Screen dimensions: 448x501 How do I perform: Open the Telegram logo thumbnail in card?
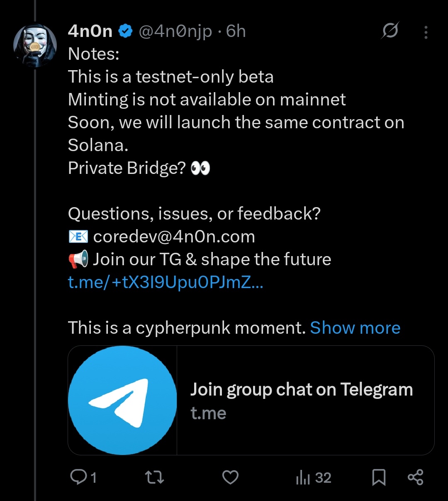pos(122,400)
